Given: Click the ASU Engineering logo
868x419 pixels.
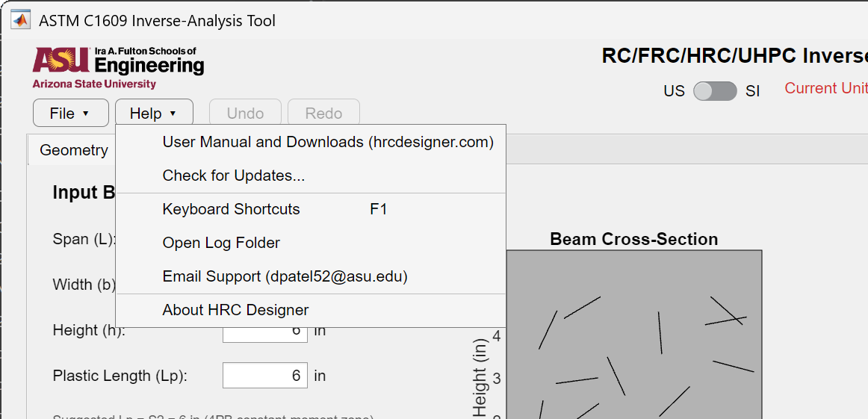Looking at the screenshot, I should [118, 67].
